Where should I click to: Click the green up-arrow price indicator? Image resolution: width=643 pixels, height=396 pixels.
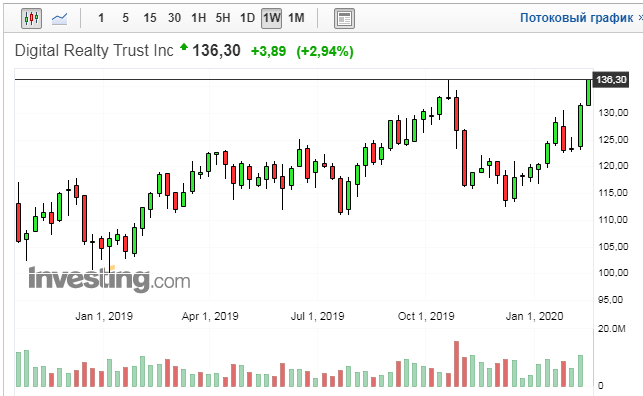click(184, 47)
